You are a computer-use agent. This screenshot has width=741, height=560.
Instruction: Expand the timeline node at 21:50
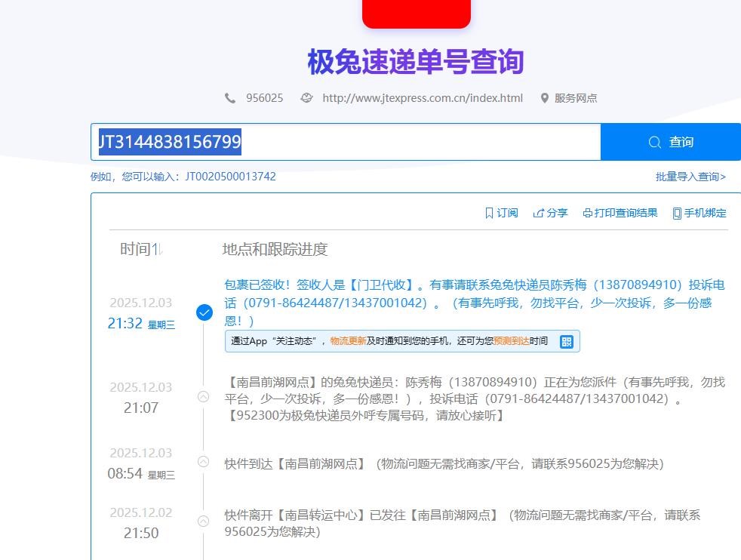203,521
